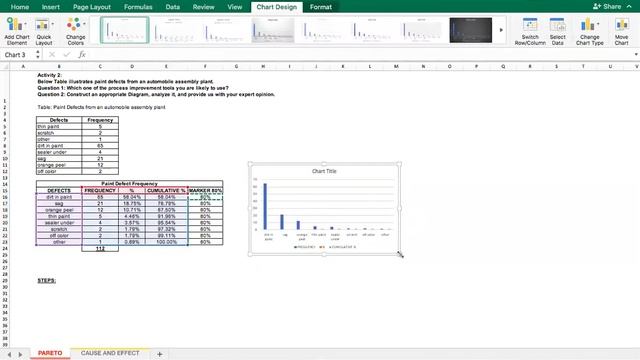
Task: Expand the chart styles gallery arrow
Action: click(x=501, y=30)
